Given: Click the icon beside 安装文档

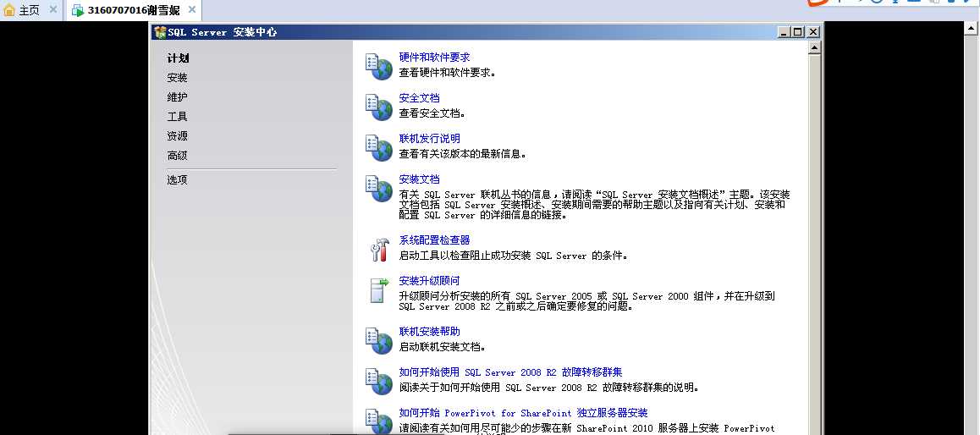Looking at the screenshot, I should (x=379, y=188).
